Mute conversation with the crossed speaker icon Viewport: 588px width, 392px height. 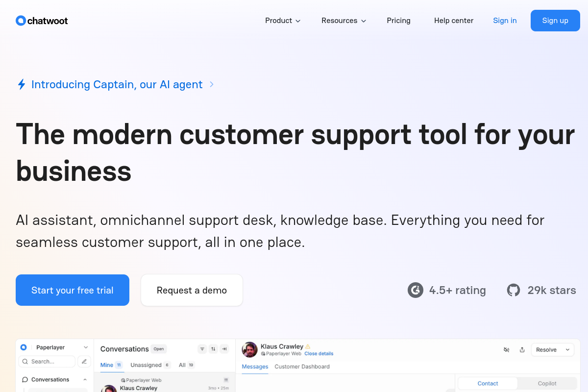(x=507, y=350)
